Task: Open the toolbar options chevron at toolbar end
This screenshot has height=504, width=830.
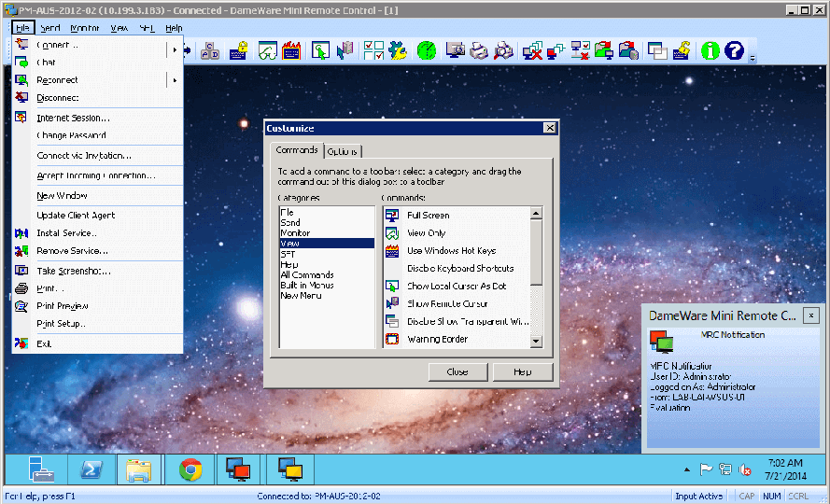Action: pos(752,58)
